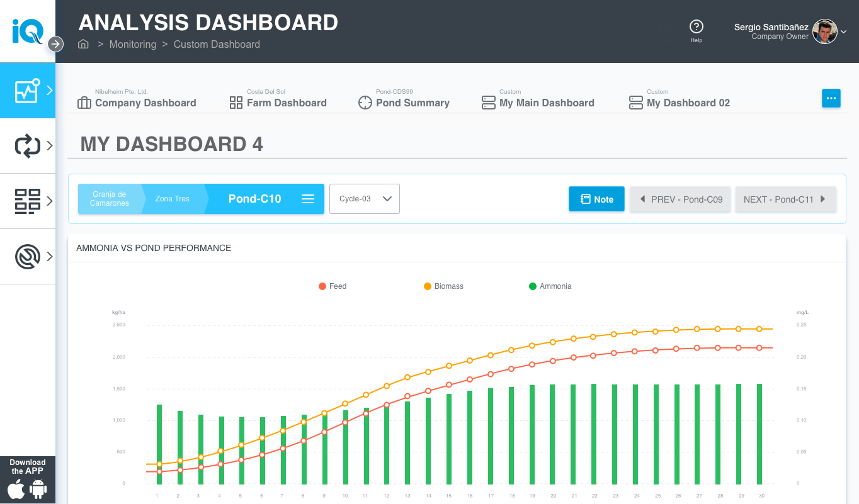Toggle the Ammonia series in legend
Viewport: 859px width, 504px height.
[x=550, y=286]
